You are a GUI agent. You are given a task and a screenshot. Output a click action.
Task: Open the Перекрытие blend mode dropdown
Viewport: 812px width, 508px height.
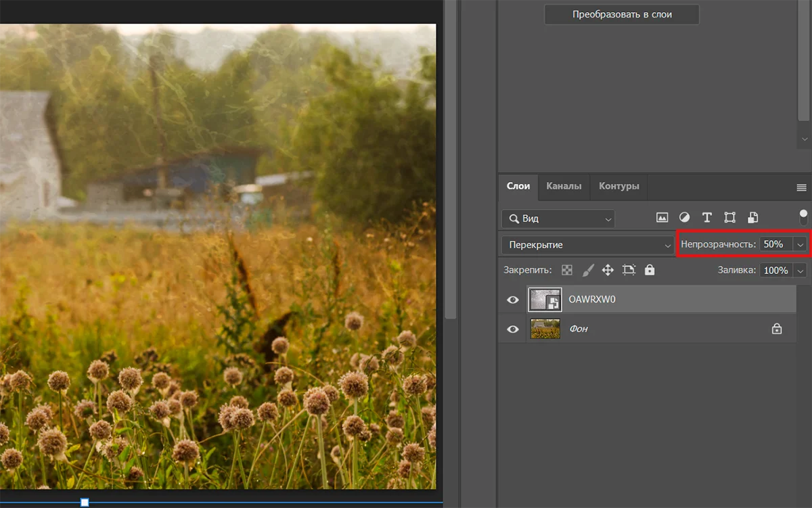point(587,244)
